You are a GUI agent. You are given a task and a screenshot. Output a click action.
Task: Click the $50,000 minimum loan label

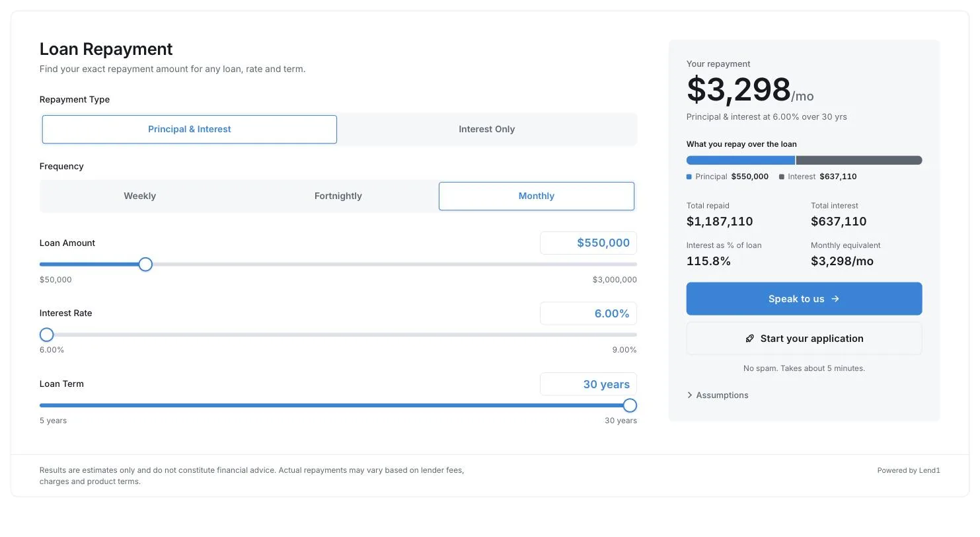(56, 280)
